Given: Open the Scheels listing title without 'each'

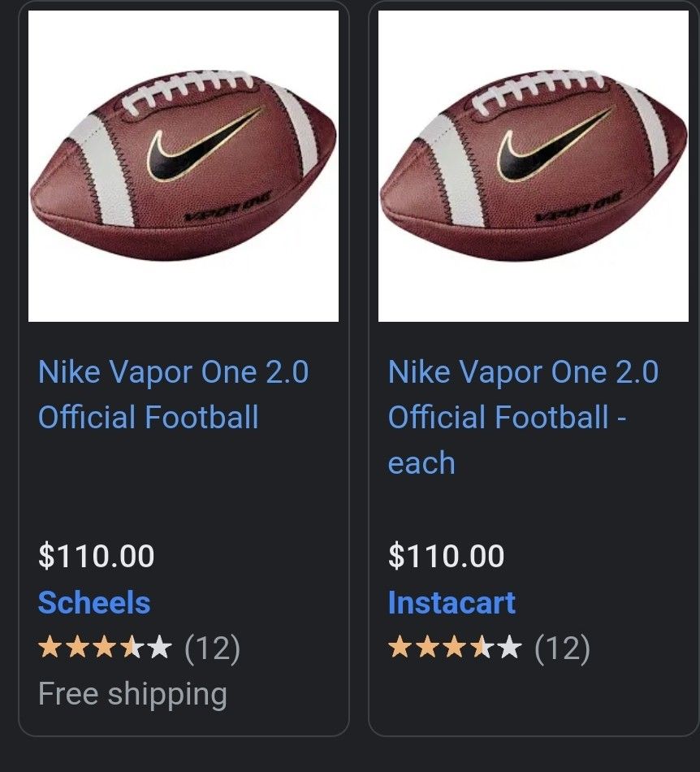Looking at the screenshot, I should pos(173,394).
